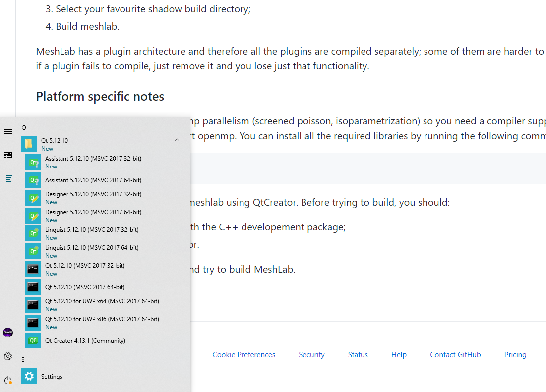Show the all apps list view
This screenshot has width=546, height=392.
point(7,178)
